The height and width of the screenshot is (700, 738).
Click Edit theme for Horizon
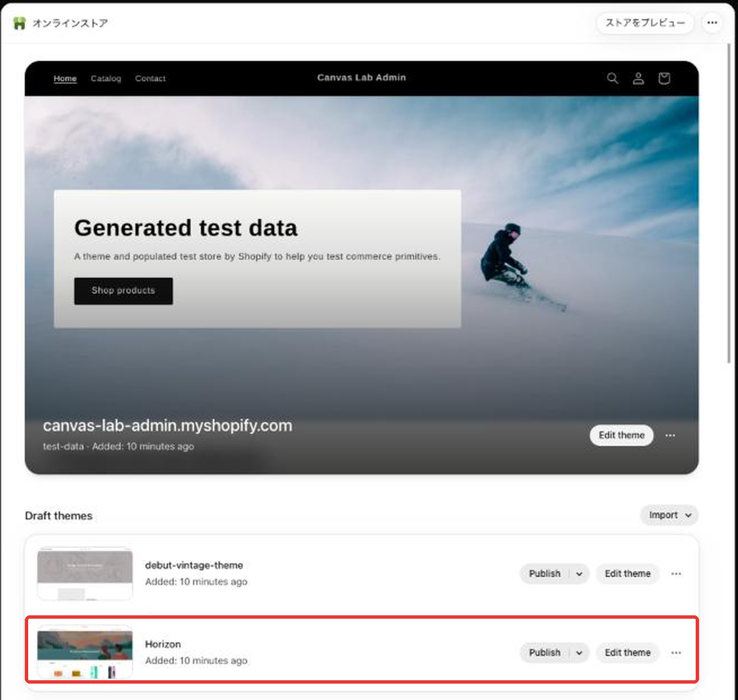[627, 653]
